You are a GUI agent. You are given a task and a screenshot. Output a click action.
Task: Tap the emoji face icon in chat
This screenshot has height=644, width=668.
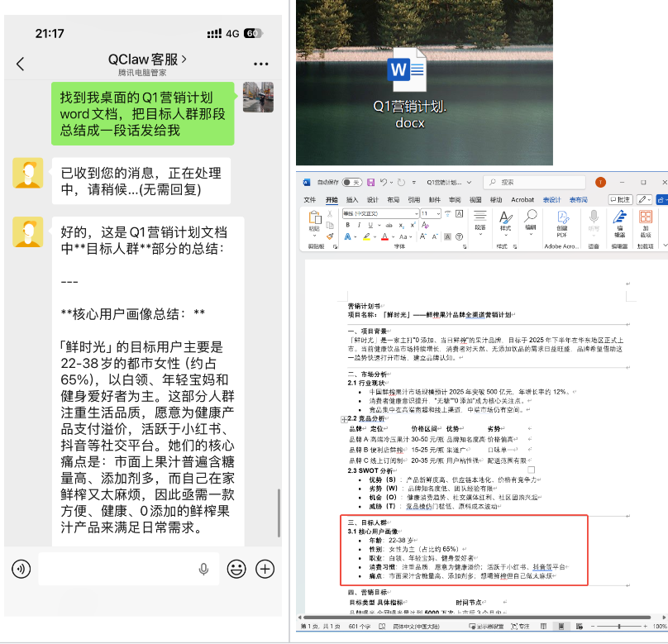click(x=236, y=569)
